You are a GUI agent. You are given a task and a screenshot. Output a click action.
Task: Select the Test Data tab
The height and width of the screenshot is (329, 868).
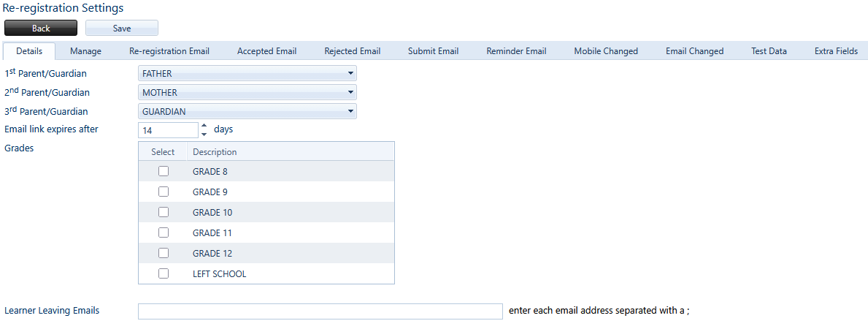pyautogui.click(x=769, y=51)
